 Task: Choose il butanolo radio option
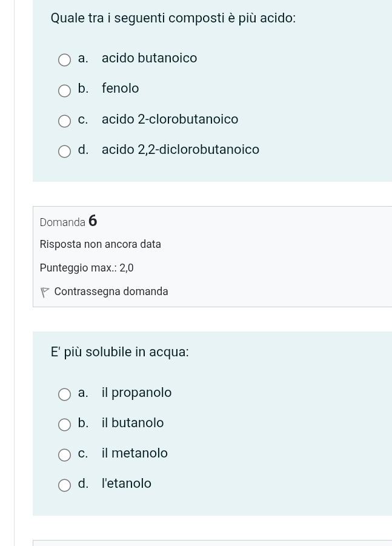click(64, 425)
